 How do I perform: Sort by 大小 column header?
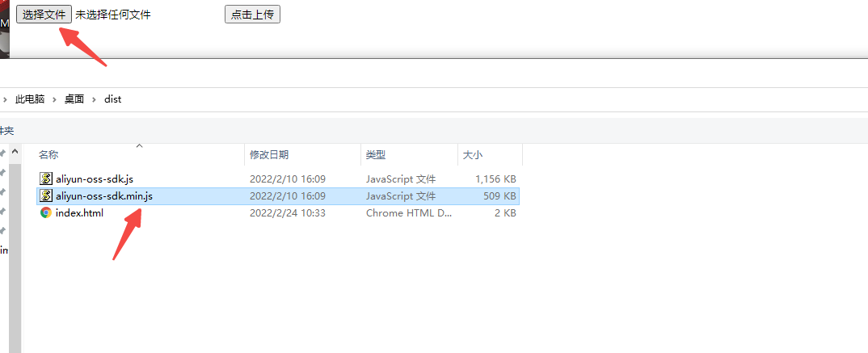pyautogui.click(x=473, y=155)
